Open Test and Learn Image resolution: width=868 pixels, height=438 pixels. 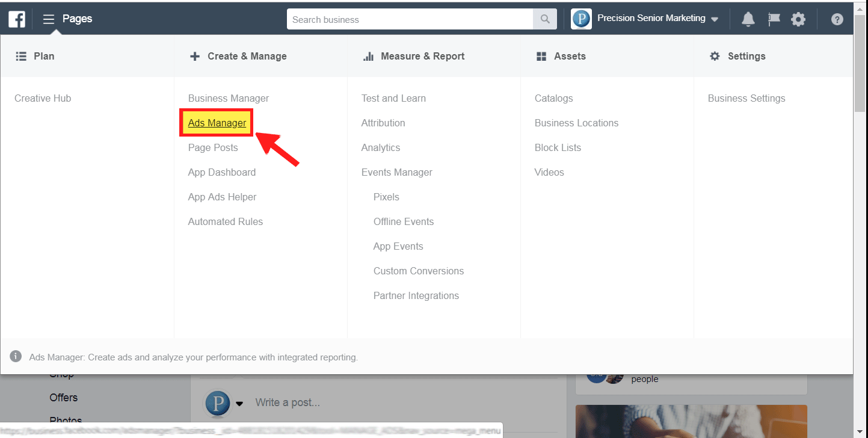(x=393, y=98)
